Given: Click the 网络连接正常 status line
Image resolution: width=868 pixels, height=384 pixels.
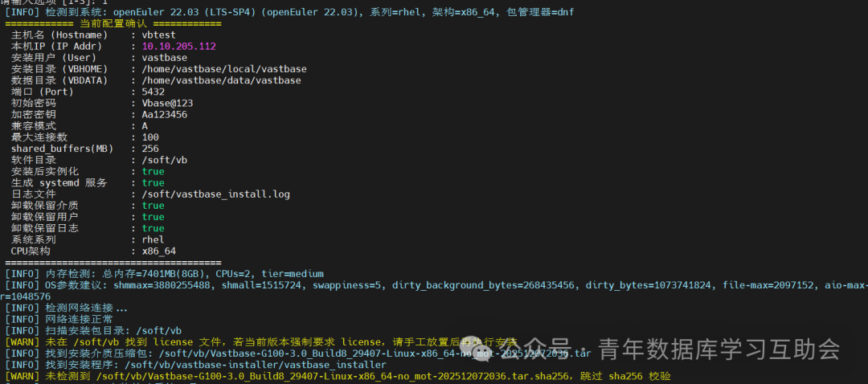Looking at the screenshot, I should [59, 319].
